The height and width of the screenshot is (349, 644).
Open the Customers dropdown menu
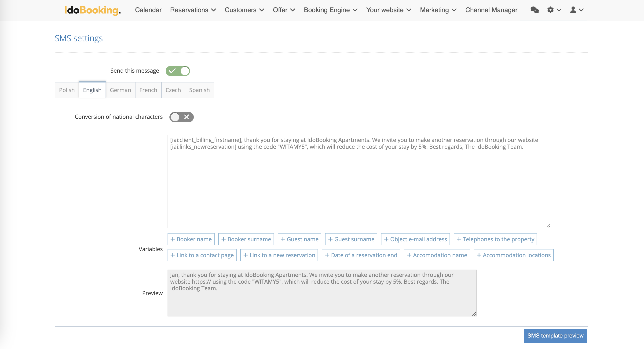(244, 10)
